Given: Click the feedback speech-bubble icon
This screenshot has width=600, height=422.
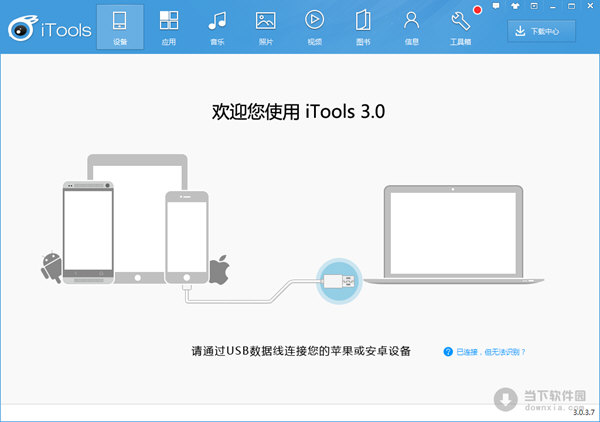Looking at the screenshot, I should tap(496, 6).
